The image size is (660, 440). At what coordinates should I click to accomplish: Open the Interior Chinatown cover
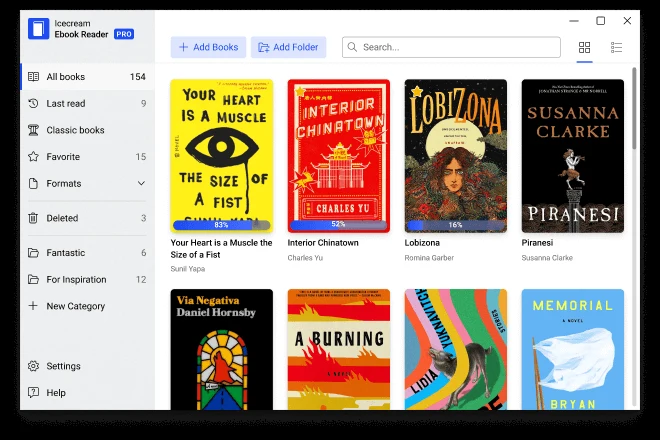(338, 156)
